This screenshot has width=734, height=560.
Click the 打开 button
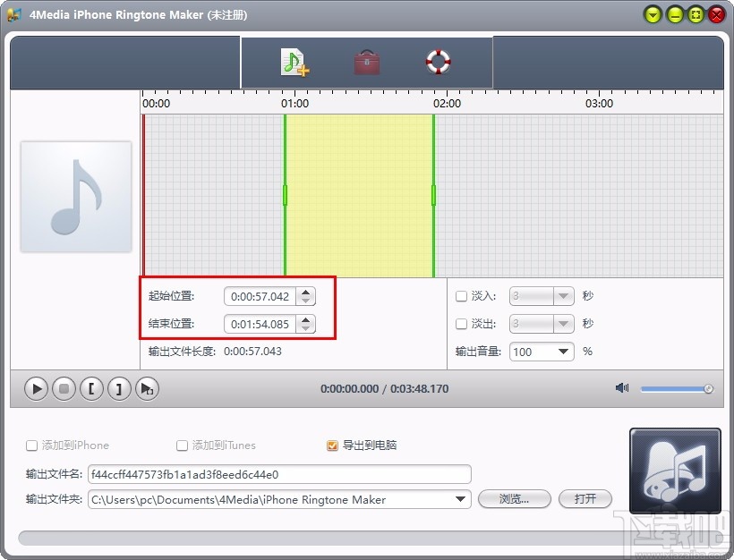[585, 499]
